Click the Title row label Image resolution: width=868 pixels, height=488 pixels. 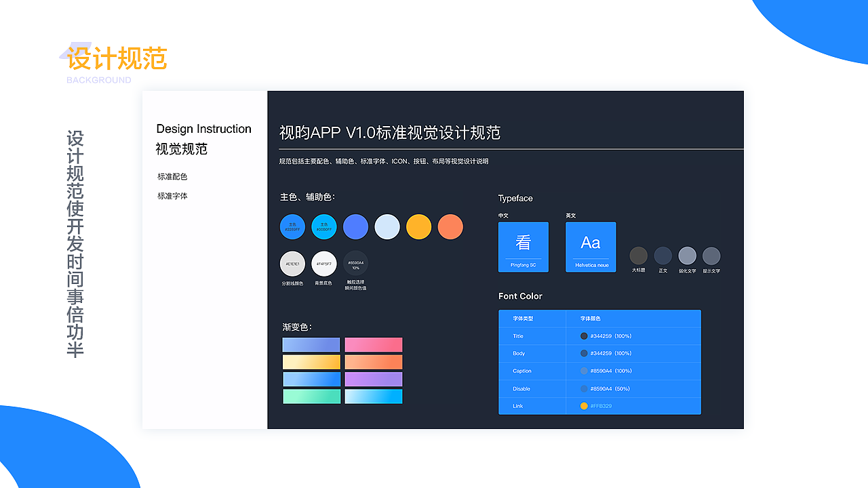coord(518,336)
